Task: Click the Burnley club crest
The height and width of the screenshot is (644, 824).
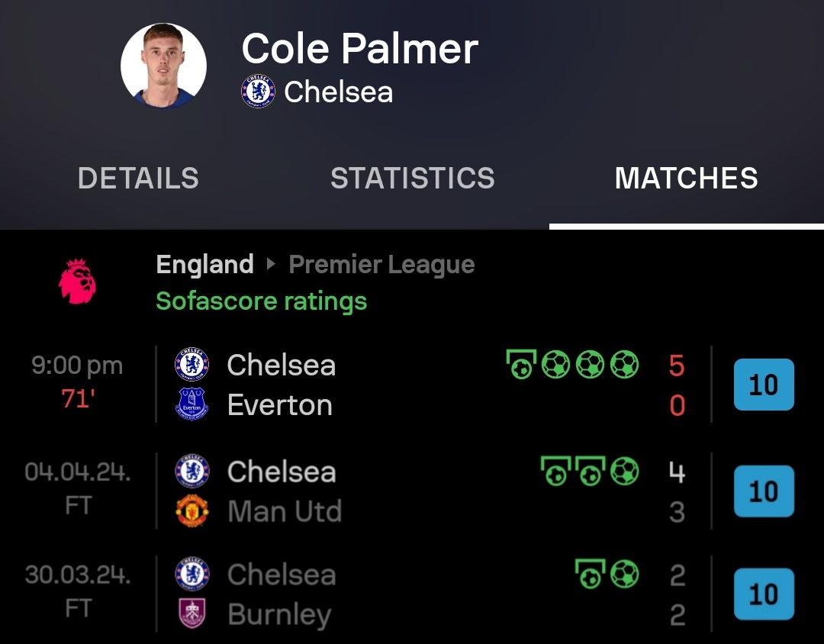Action: [x=192, y=613]
